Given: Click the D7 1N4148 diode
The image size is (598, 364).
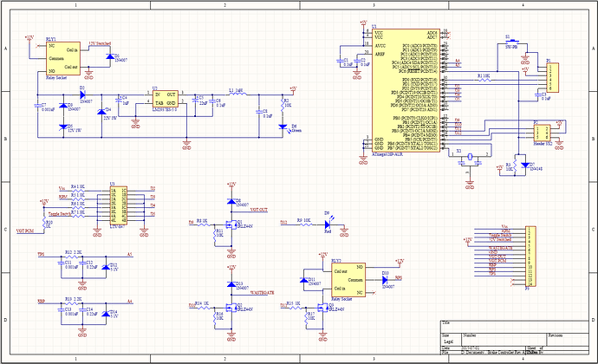Looking at the screenshot, I should 525,166.
